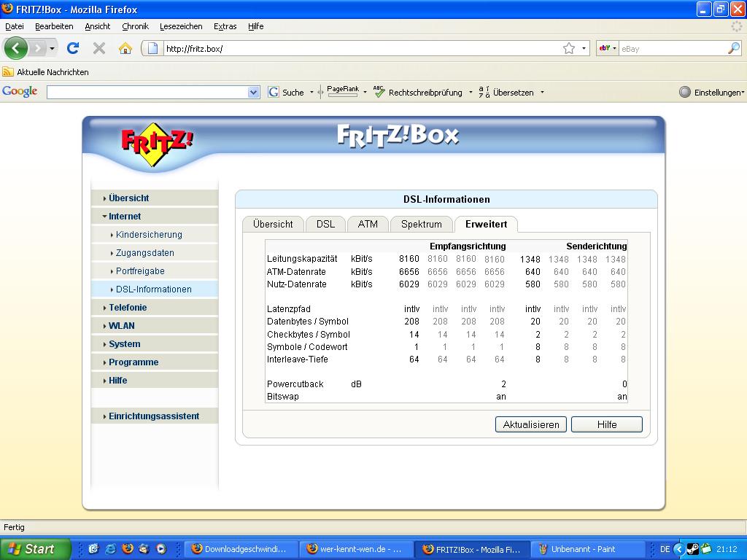The height and width of the screenshot is (560, 747).
Task: Go back with the green Back arrow
Action: [x=16, y=48]
